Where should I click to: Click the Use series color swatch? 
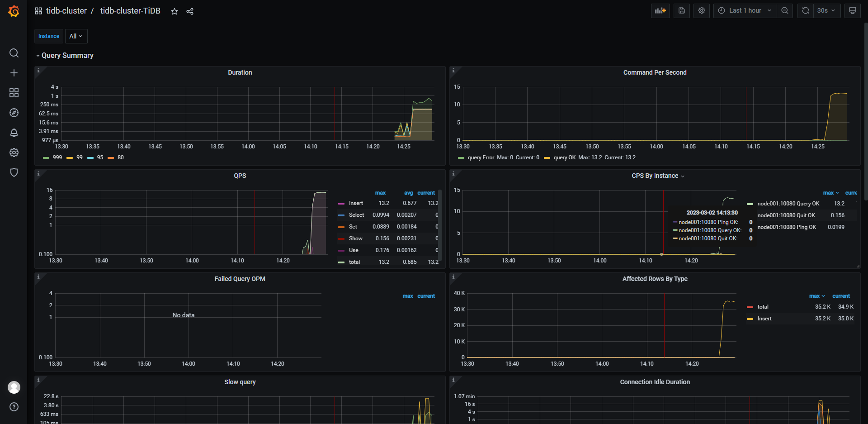[x=341, y=250]
